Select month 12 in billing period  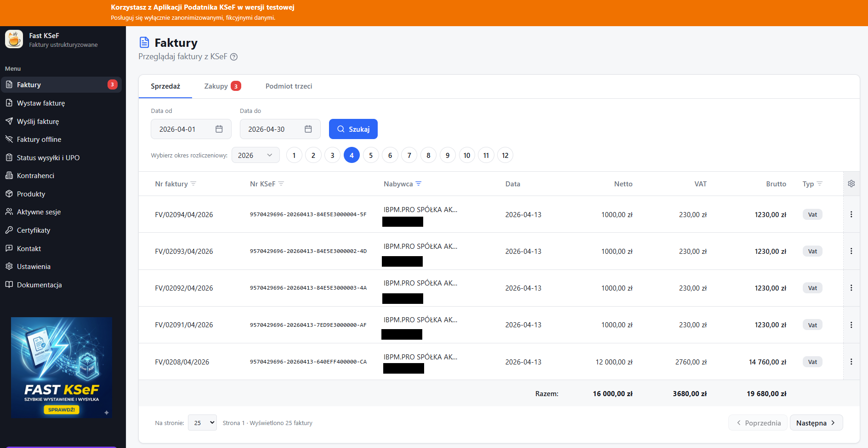505,156
